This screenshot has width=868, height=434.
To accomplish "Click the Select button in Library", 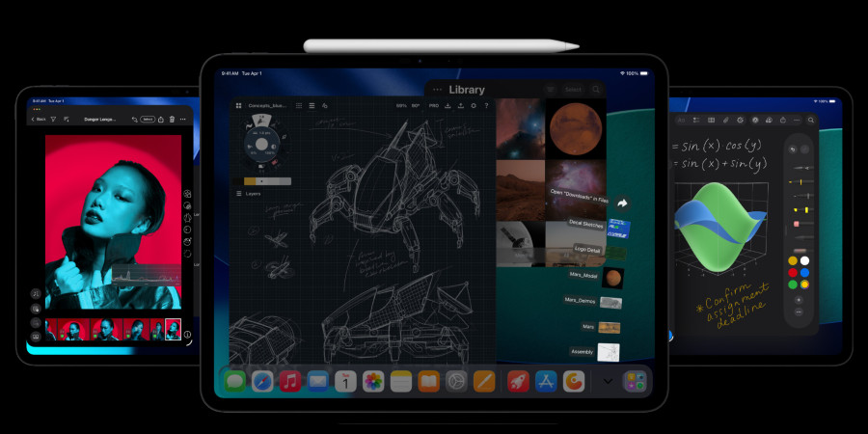I will (x=573, y=90).
